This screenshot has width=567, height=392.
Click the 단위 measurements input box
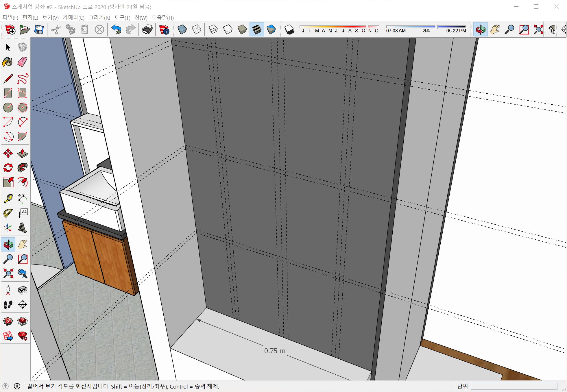(514, 386)
